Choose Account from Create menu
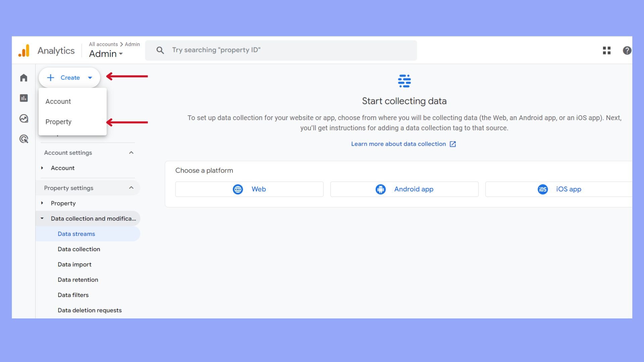 pyautogui.click(x=58, y=102)
